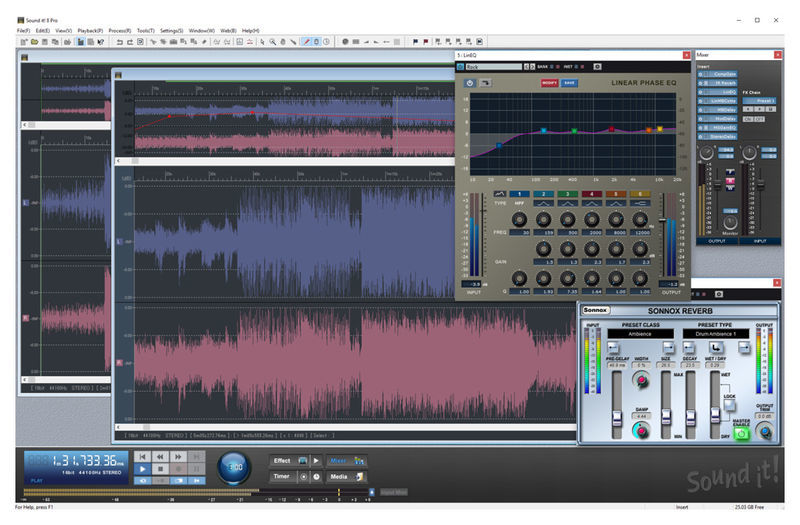Open the Tools(T) menu
Screen dimensions: 800x525
pos(145,31)
